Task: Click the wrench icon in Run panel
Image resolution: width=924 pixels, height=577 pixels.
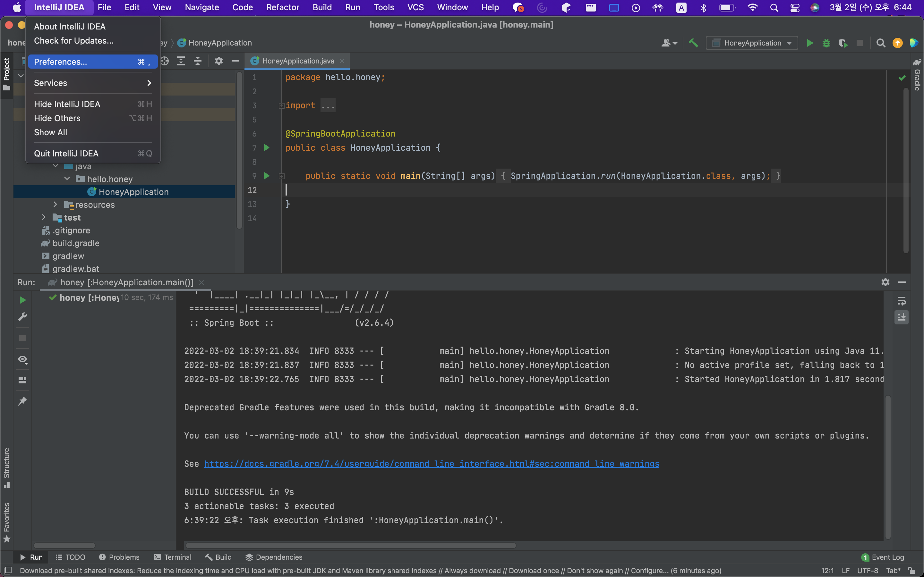Action: click(22, 317)
